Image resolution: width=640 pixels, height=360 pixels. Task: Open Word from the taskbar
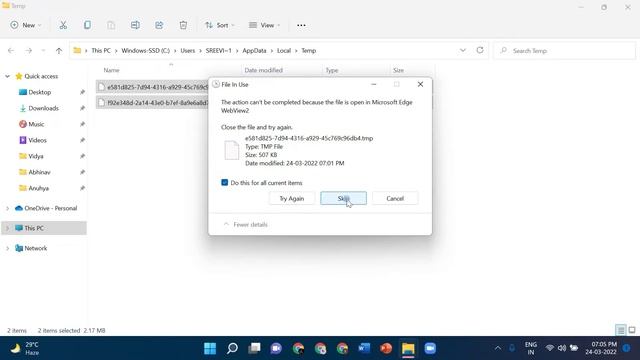click(x=364, y=349)
